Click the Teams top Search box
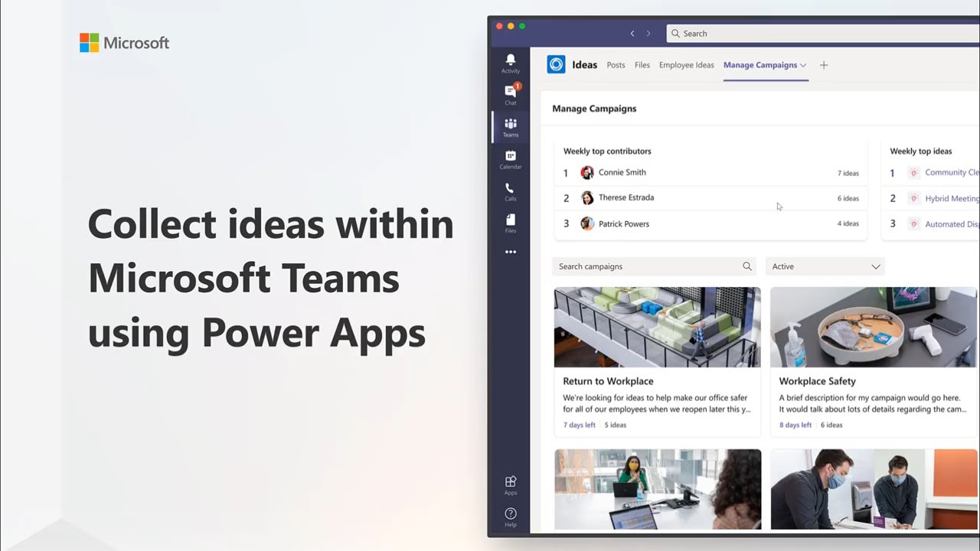 tap(823, 34)
